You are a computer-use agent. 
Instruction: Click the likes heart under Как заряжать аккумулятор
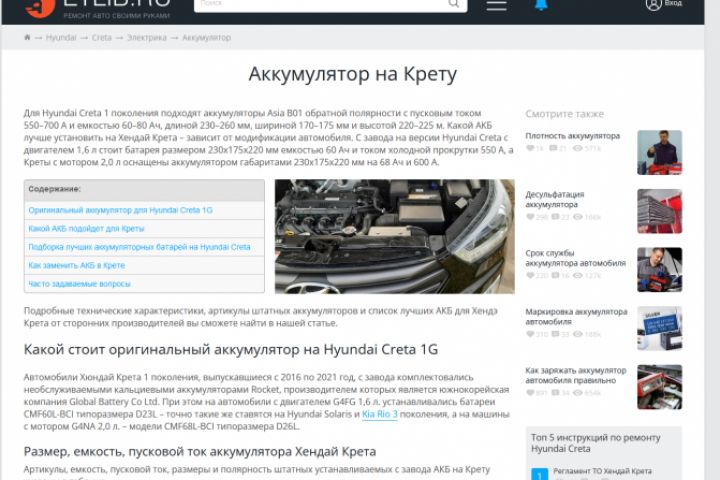pos(530,393)
